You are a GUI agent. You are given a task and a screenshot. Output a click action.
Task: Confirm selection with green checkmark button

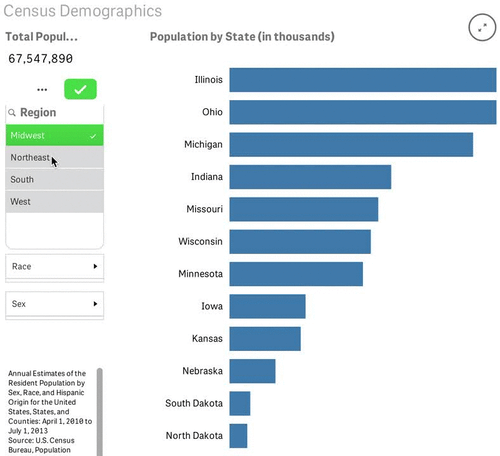(80, 89)
